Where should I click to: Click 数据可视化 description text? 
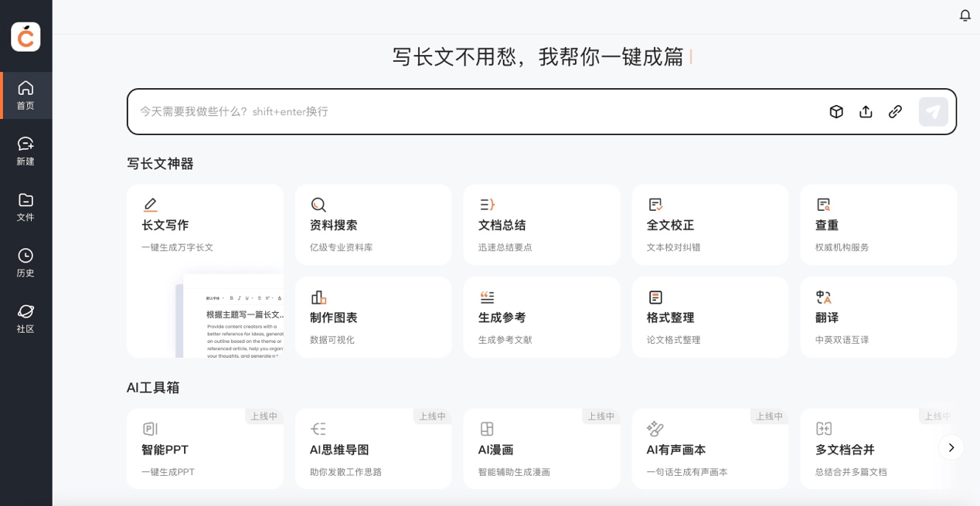[332, 340]
